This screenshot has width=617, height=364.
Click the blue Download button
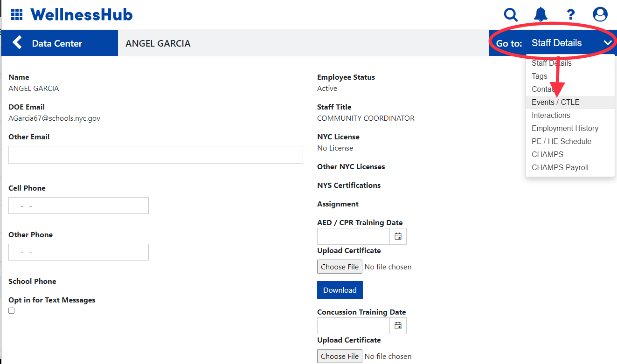tap(340, 290)
